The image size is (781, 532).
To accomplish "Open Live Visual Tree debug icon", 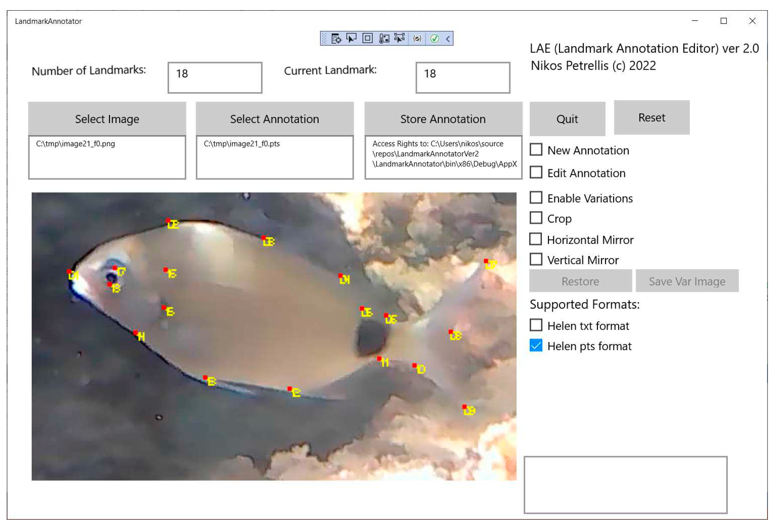I will point(336,39).
